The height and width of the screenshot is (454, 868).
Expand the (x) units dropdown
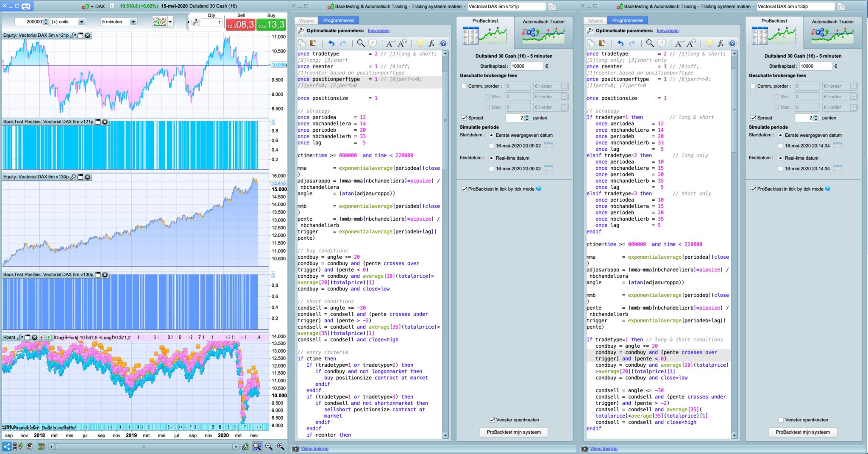click(x=81, y=22)
